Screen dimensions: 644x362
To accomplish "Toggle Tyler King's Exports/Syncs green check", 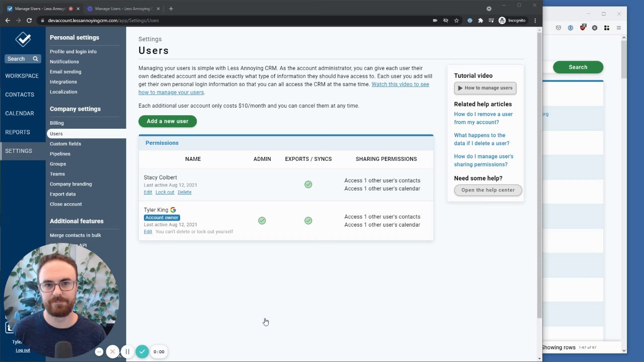I will pyautogui.click(x=308, y=221).
